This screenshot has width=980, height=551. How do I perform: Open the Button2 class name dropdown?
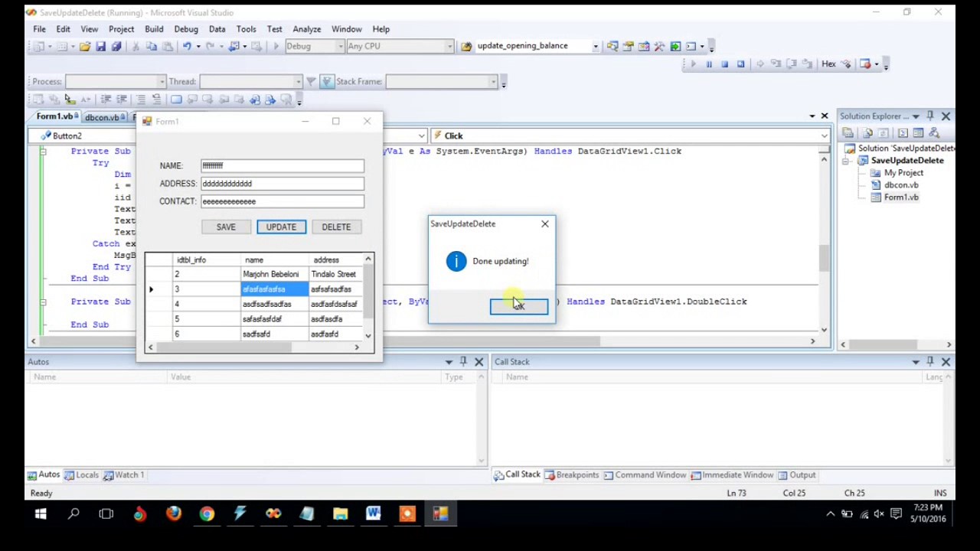pos(421,136)
